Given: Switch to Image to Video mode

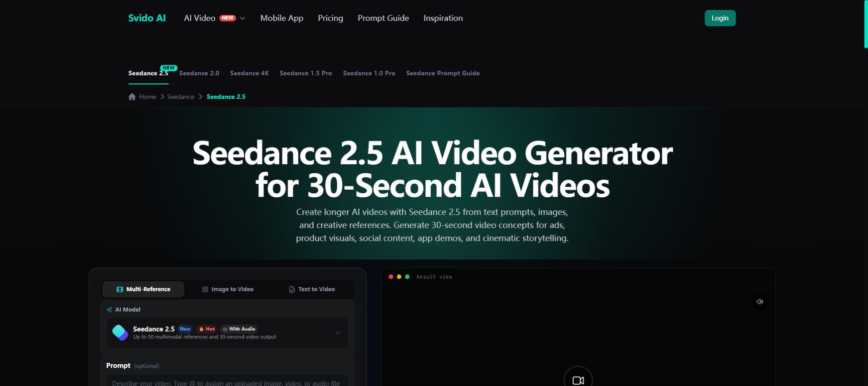Looking at the screenshot, I should (227, 289).
